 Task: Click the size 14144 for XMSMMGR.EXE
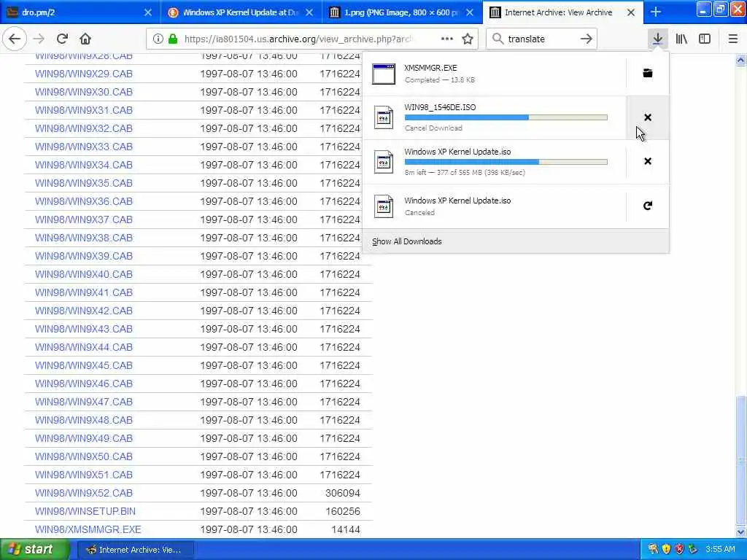click(345, 529)
